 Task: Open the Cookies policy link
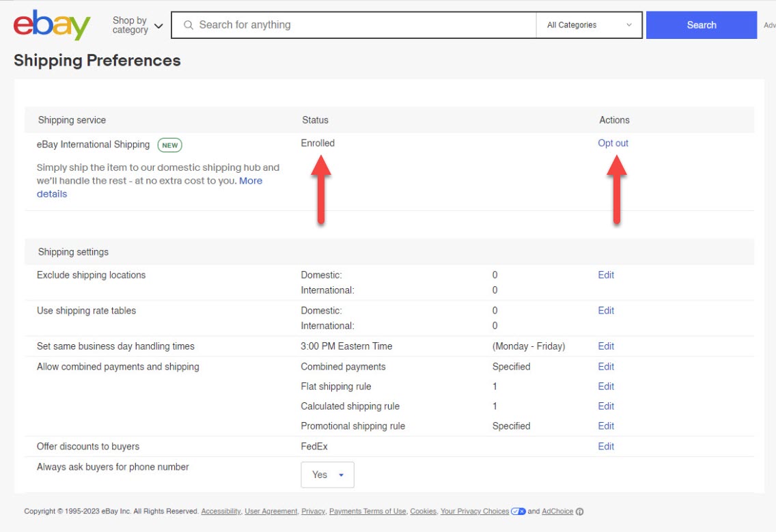(x=423, y=511)
